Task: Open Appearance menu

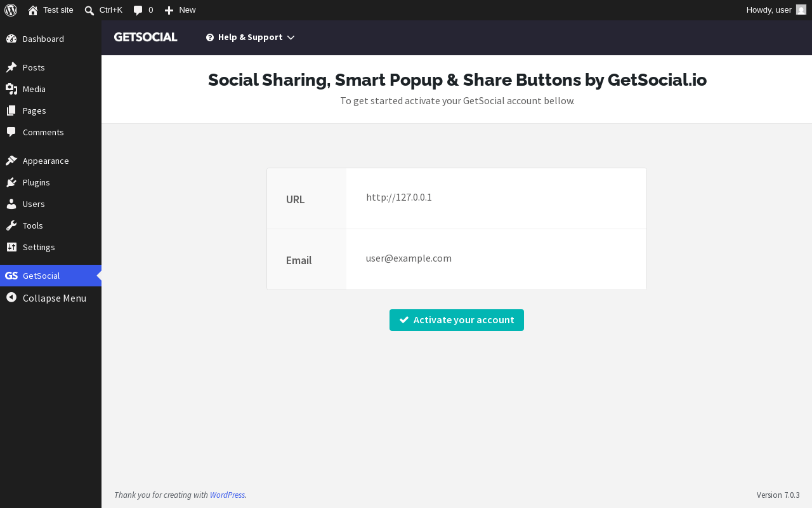Action: (x=46, y=161)
